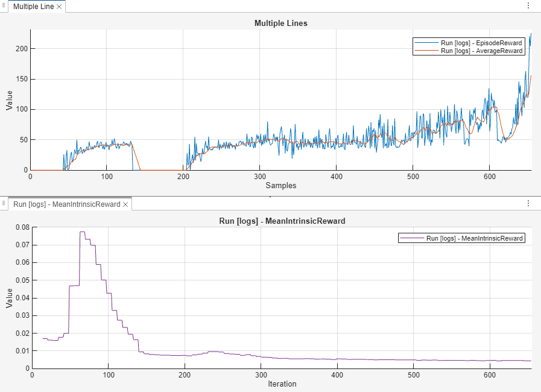The height and width of the screenshot is (392, 541).
Task: Select the "Samples" x-axis label
Action: click(x=280, y=186)
